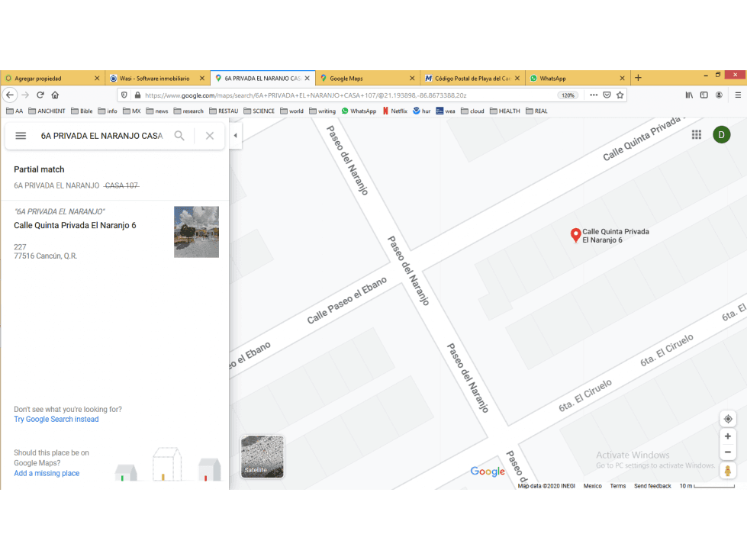Open the SCIENCE bookmarks folder
Viewport: 747px width, 560px height.
(259, 111)
